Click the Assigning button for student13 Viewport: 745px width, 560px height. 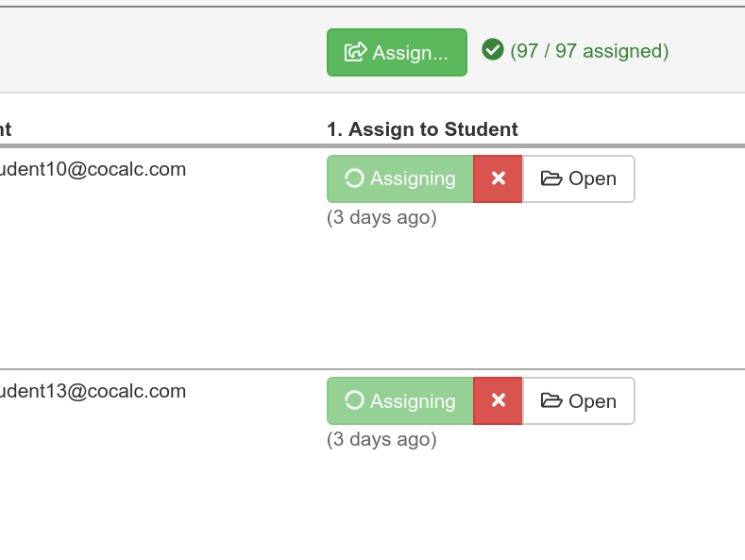pyautogui.click(x=400, y=401)
